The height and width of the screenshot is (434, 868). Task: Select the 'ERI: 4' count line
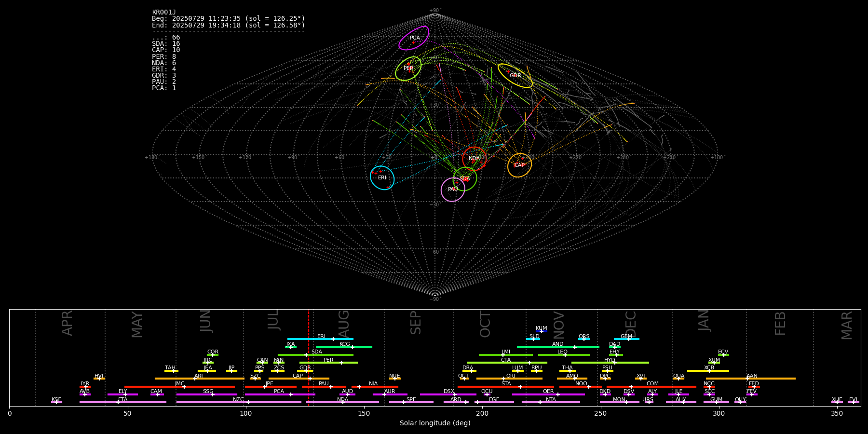[x=164, y=69]
